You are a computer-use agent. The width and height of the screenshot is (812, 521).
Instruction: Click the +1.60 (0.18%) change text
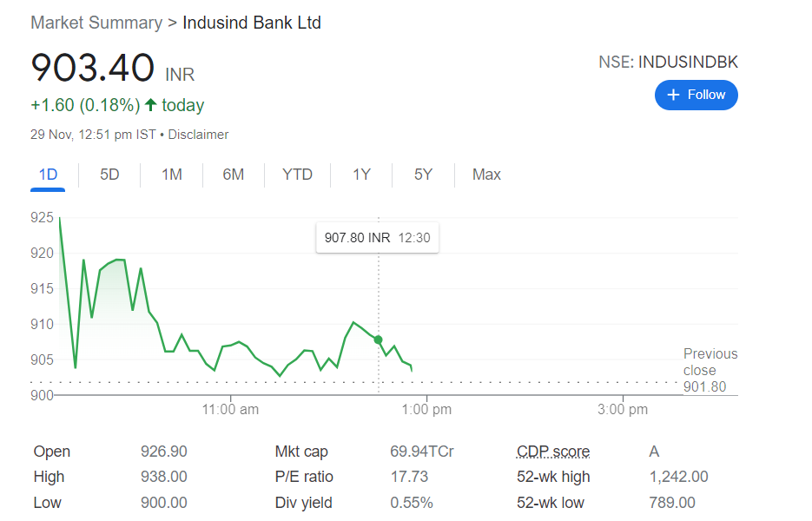[x=85, y=105]
